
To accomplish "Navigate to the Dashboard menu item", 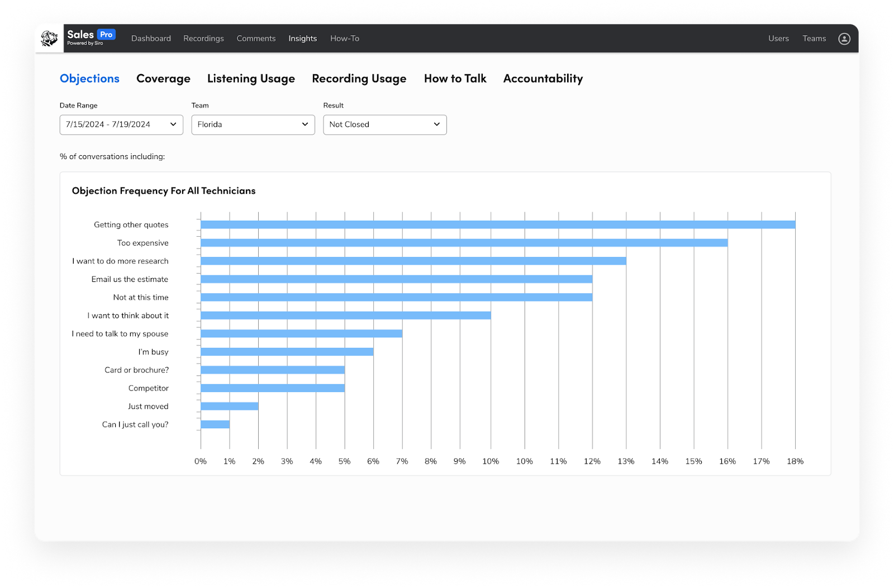I will point(151,38).
